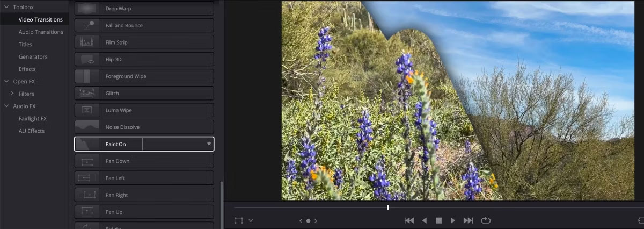The width and height of the screenshot is (644, 229).
Task: Click the Paint On thumbnail icon
Action: coord(86,144)
